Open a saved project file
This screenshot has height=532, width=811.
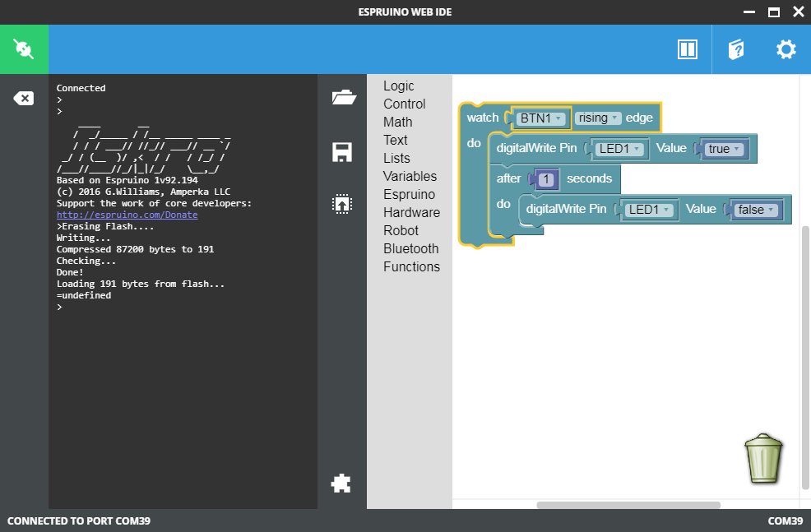pos(342,96)
